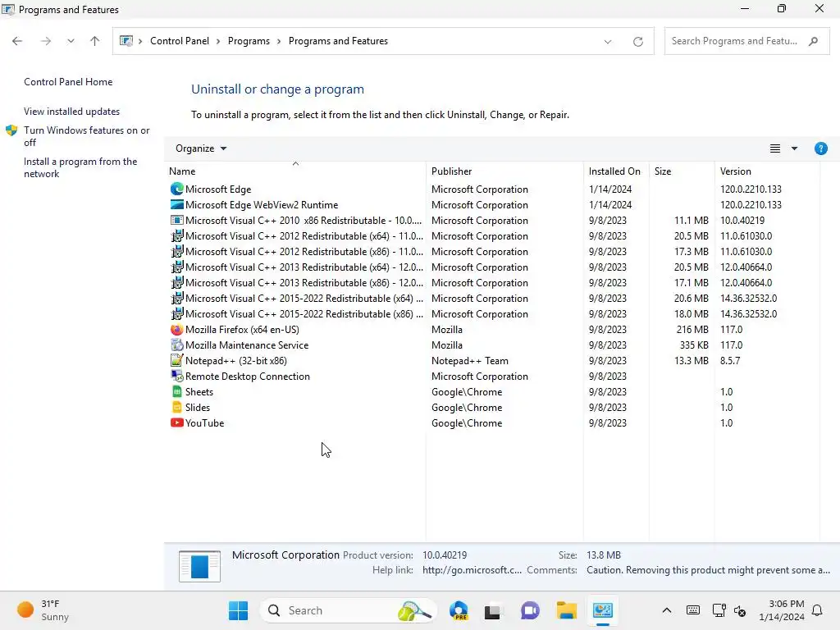Image resolution: width=840 pixels, height=630 pixels.
Task: Click the 216 MB size cell
Action: [x=692, y=330]
